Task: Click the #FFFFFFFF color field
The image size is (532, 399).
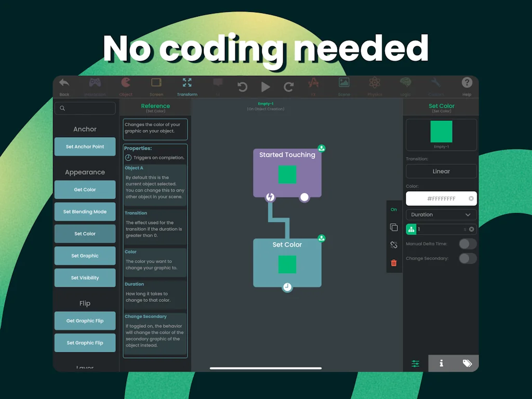Action: (x=441, y=198)
